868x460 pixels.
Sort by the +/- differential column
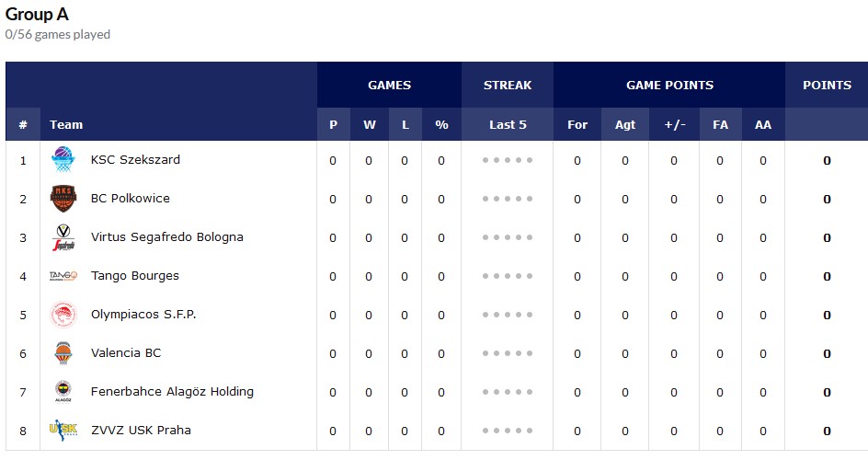(x=674, y=125)
